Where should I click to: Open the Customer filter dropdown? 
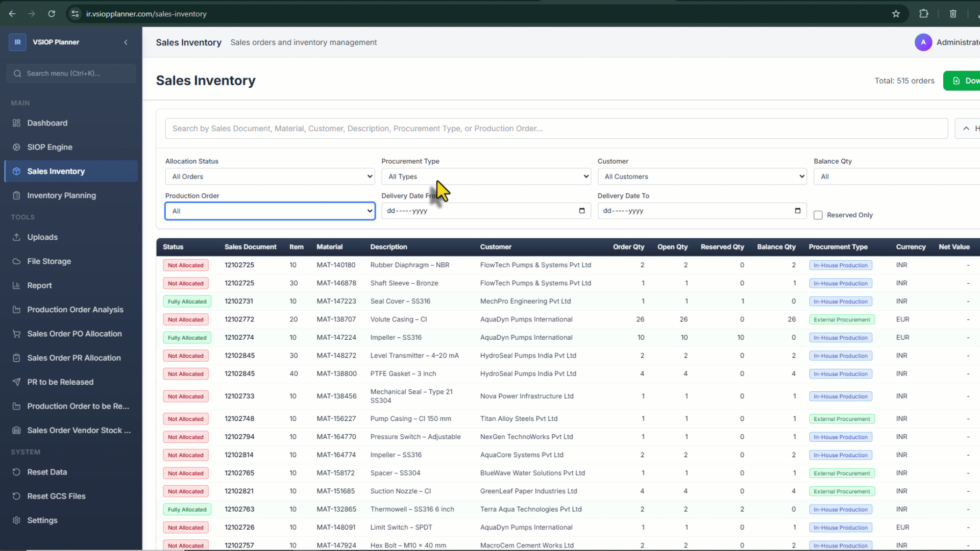[x=702, y=177]
